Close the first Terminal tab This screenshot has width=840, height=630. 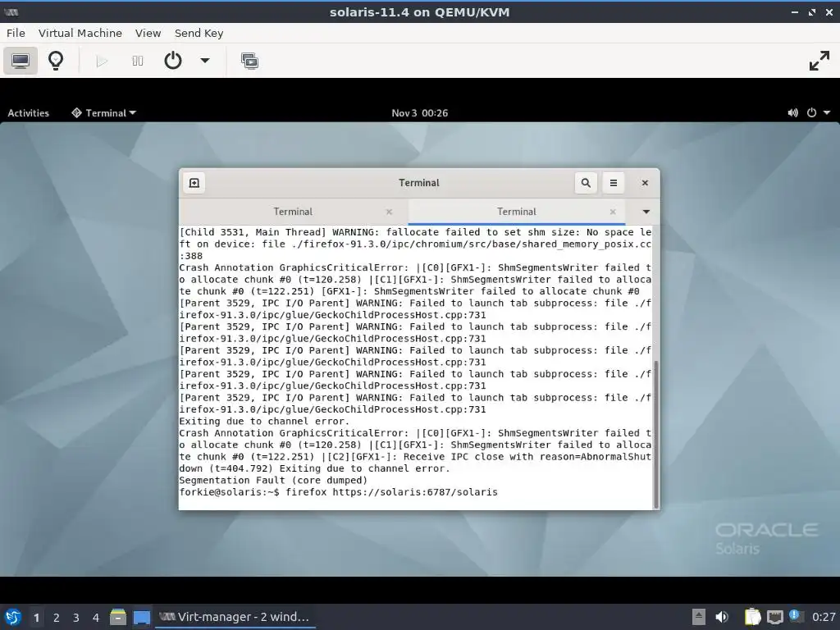(390, 212)
